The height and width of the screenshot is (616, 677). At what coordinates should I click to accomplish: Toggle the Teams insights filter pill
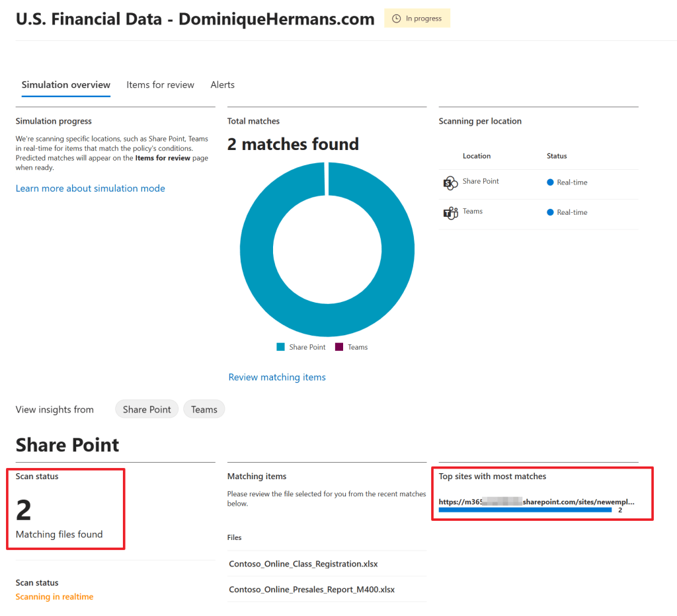click(204, 409)
